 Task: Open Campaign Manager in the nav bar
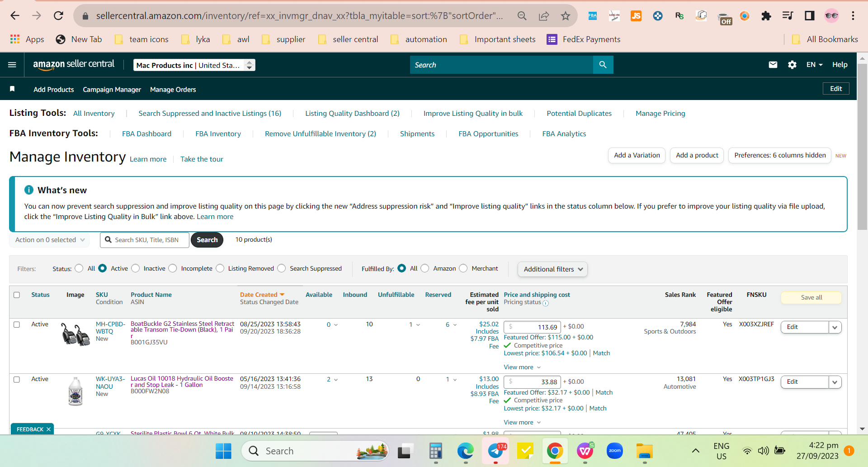point(112,90)
